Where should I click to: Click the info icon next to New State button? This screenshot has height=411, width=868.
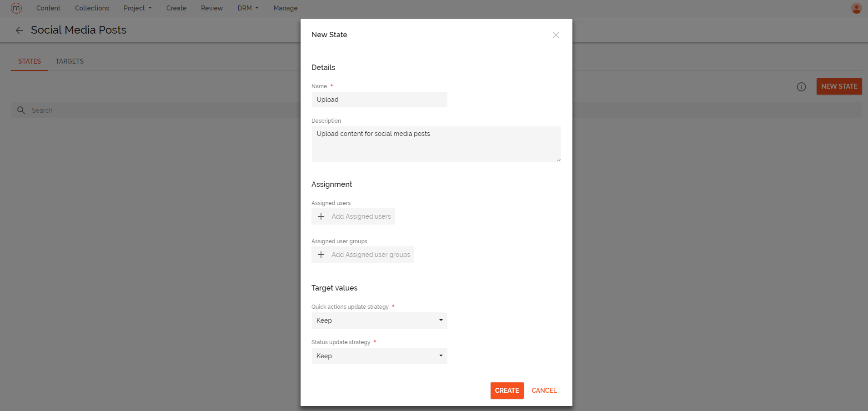pyautogui.click(x=801, y=87)
